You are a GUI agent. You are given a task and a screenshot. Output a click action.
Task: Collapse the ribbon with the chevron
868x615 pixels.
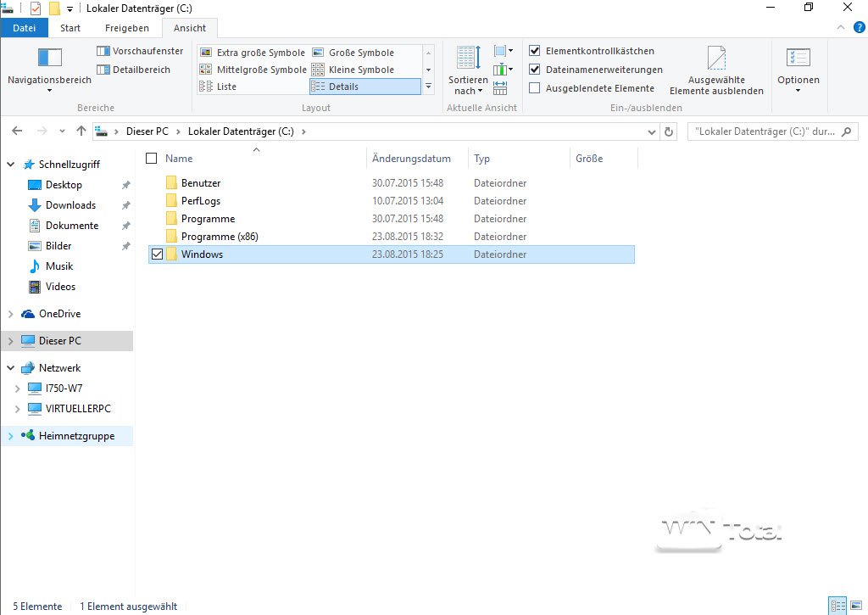click(841, 27)
